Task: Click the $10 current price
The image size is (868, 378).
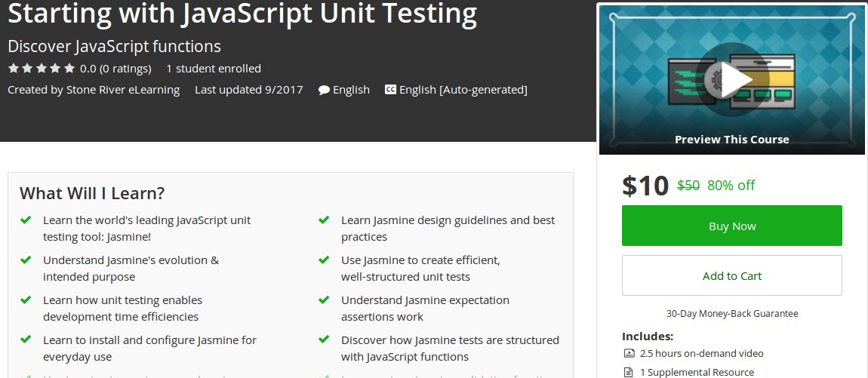Action: (x=645, y=186)
